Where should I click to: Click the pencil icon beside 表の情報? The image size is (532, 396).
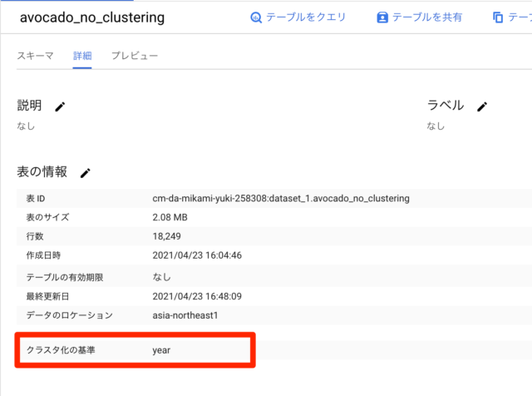[85, 173]
